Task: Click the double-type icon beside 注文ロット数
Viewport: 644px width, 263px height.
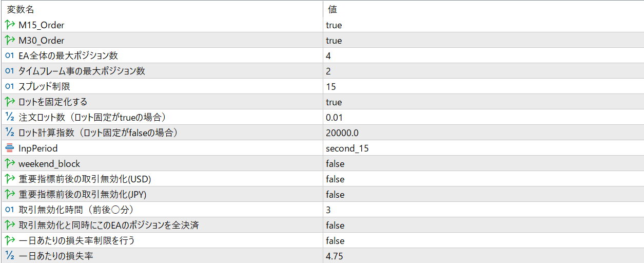Action: pyautogui.click(x=10, y=117)
